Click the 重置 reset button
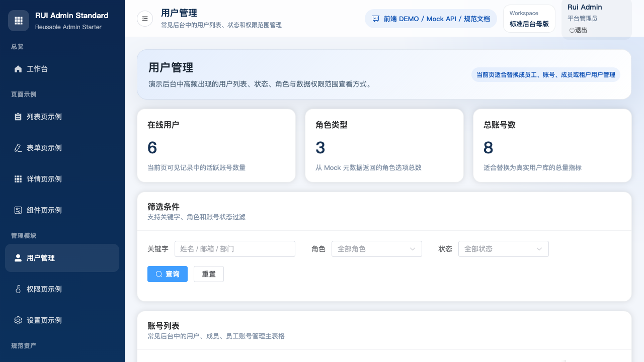 pos(208,274)
